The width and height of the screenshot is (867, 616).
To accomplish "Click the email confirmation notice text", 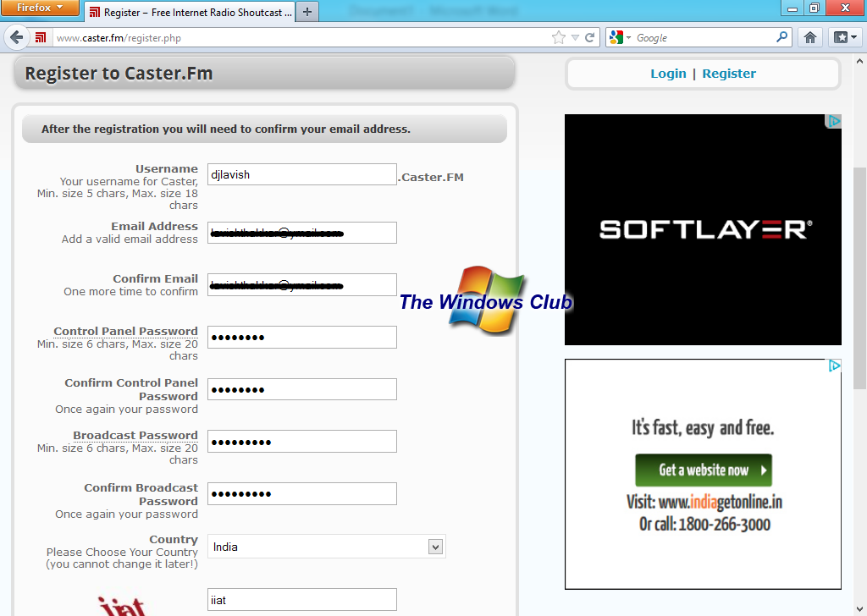I will [225, 129].
